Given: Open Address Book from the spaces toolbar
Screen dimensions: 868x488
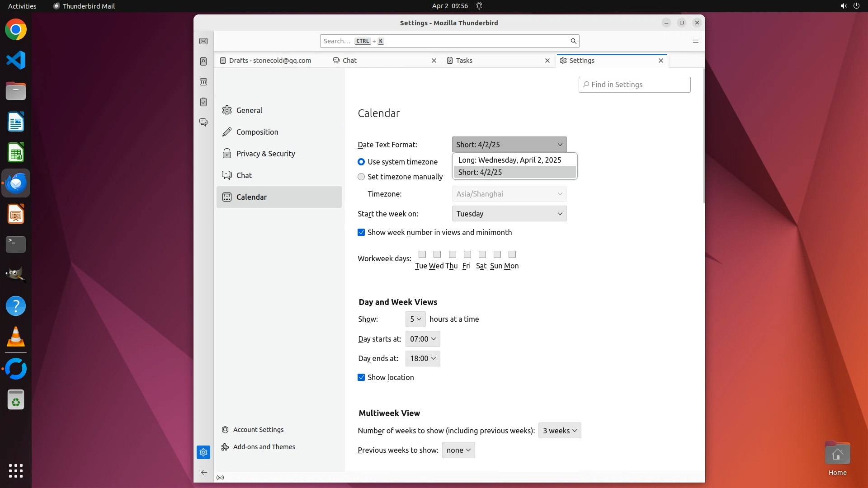Looking at the screenshot, I should pos(203,61).
